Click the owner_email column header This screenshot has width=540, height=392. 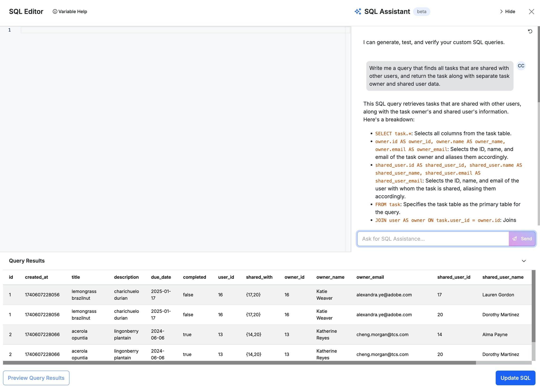370,277
